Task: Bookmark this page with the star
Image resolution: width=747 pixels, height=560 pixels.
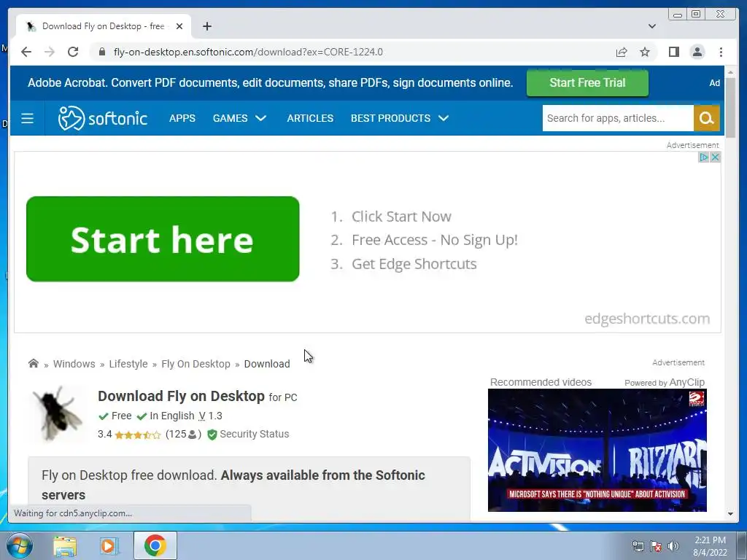Action: click(645, 52)
